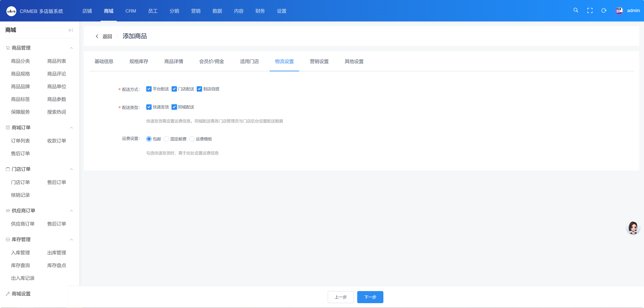Click the 上一步 button

click(x=340, y=297)
